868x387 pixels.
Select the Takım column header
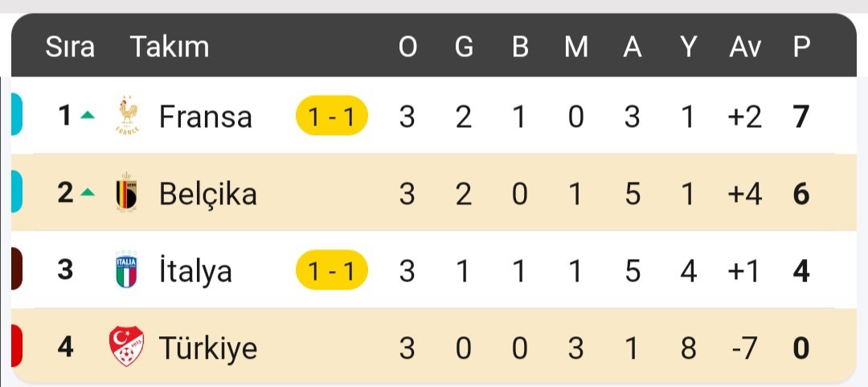point(170,47)
